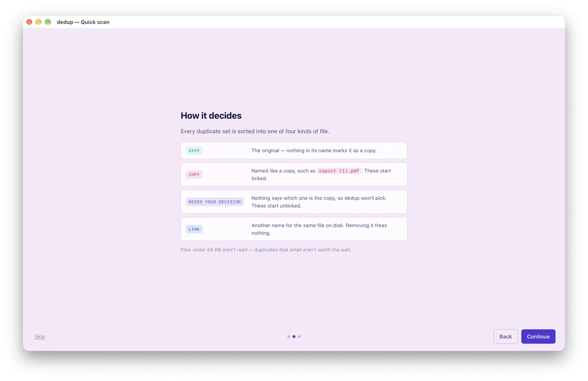Viewport: 588px width, 381px height.
Task: Click the 'The original — nothing in its name' text
Action: pyautogui.click(x=314, y=151)
